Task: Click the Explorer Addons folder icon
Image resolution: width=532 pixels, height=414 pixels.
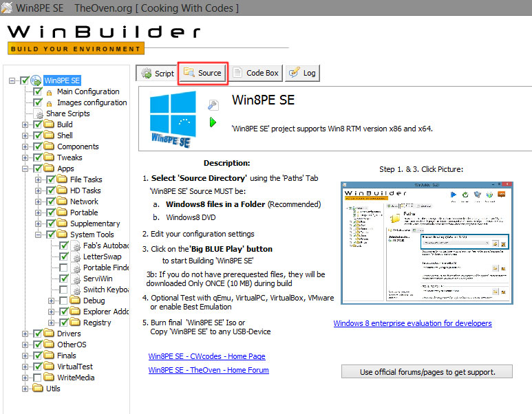Action: tap(75, 311)
